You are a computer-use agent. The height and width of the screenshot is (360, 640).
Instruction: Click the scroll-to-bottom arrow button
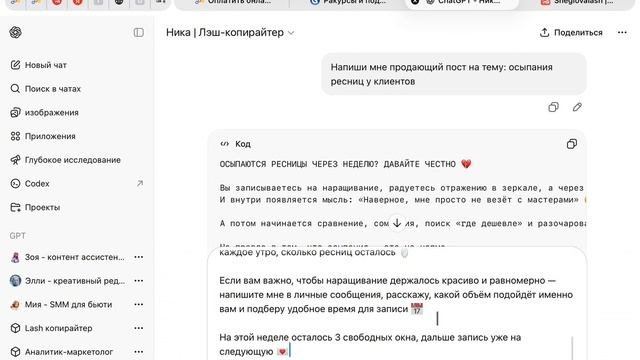[x=397, y=223]
